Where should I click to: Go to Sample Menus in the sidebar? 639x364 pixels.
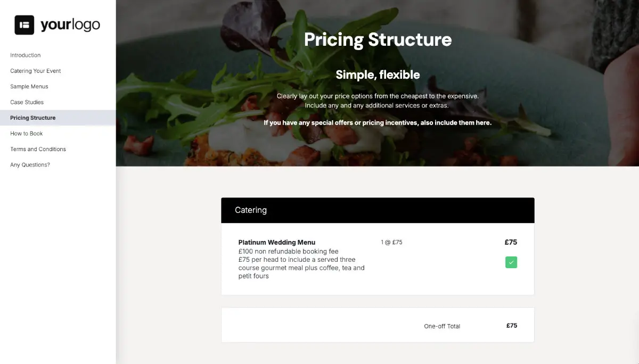pos(29,86)
